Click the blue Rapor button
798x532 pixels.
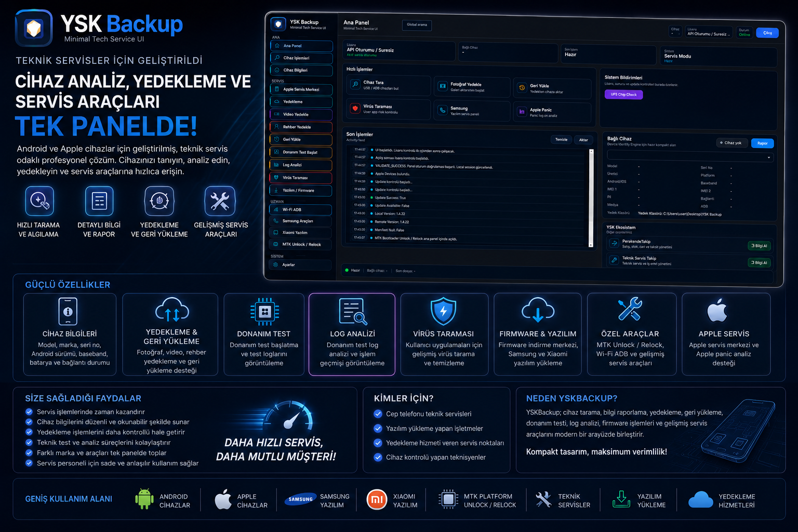click(762, 143)
